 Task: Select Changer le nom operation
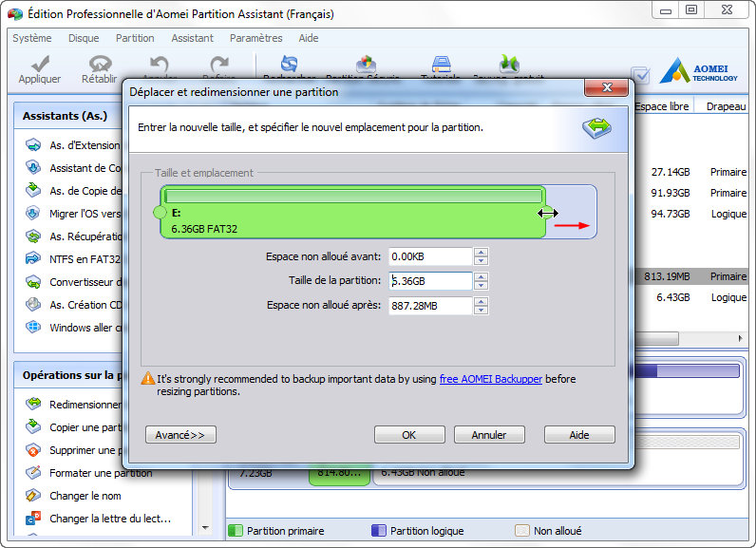(x=73, y=496)
